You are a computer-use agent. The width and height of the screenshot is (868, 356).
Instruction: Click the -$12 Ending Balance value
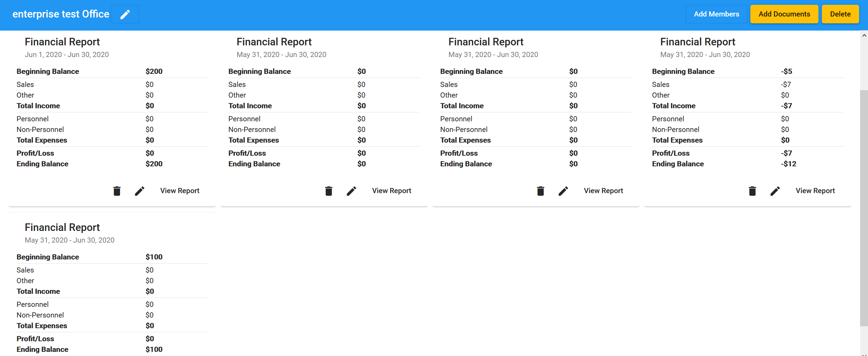pos(789,164)
